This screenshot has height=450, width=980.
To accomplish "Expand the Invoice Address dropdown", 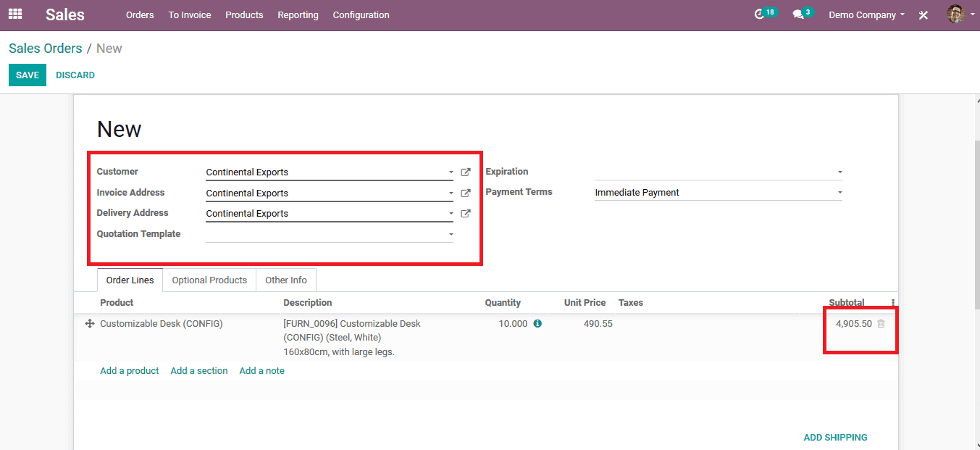I will pos(451,193).
